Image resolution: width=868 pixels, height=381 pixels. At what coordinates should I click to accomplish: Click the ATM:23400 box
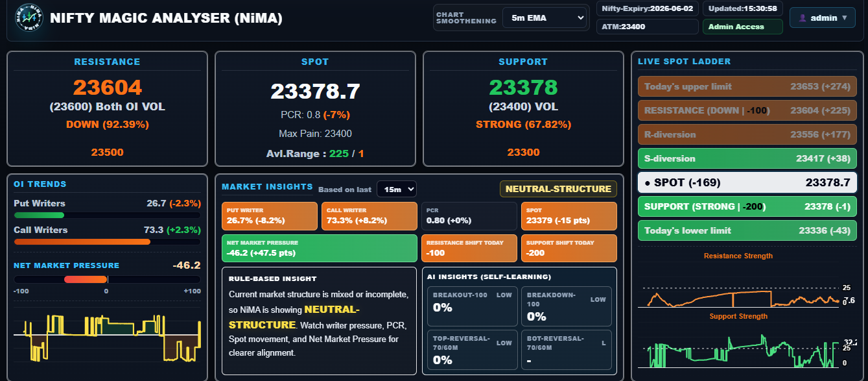tap(648, 27)
